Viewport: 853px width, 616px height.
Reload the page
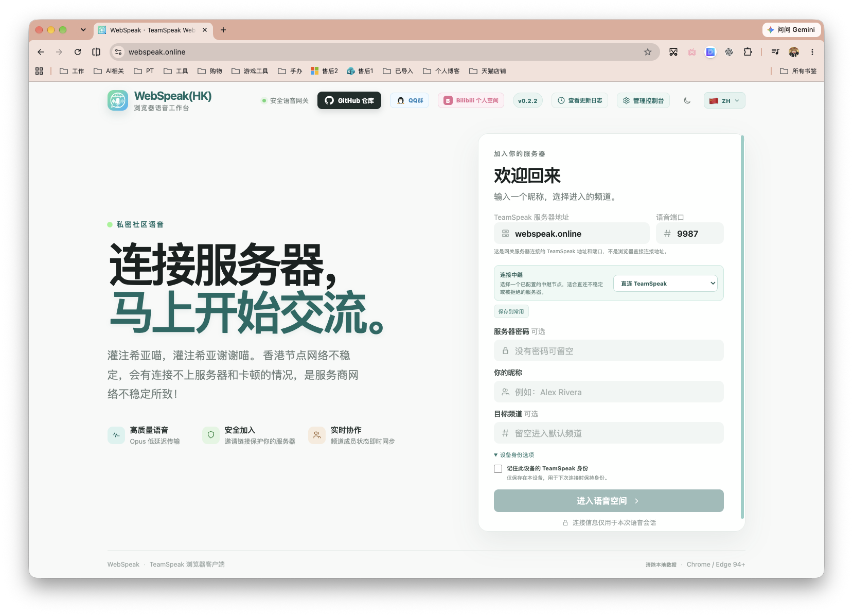(78, 52)
